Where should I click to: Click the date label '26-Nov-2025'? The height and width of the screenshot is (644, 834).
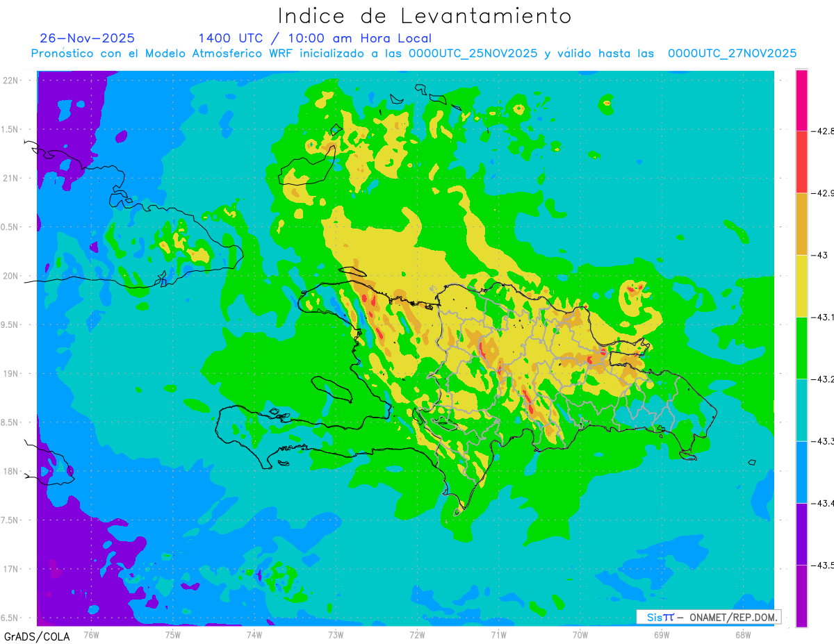pyautogui.click(x=88, y=38)
